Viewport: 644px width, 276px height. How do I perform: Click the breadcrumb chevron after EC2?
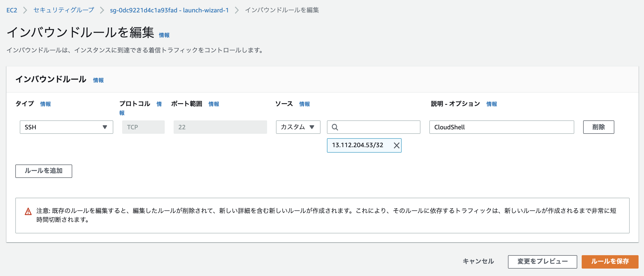[x=25, y=10]
